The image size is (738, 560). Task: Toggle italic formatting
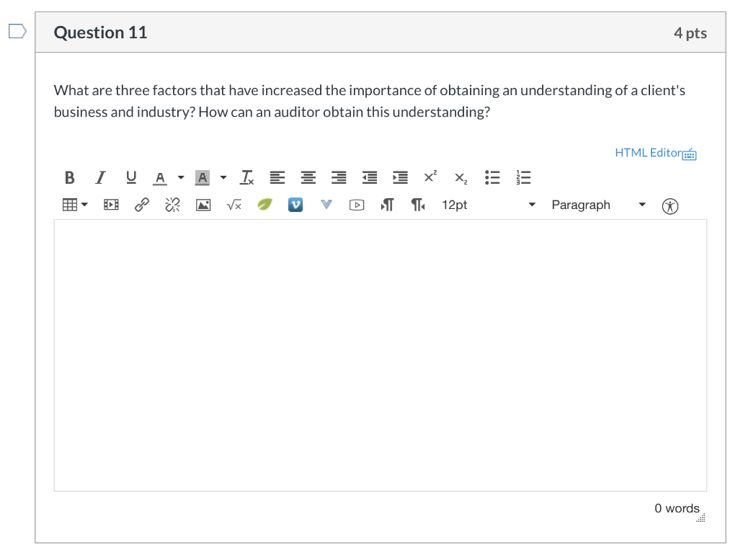tap(100, 177)
